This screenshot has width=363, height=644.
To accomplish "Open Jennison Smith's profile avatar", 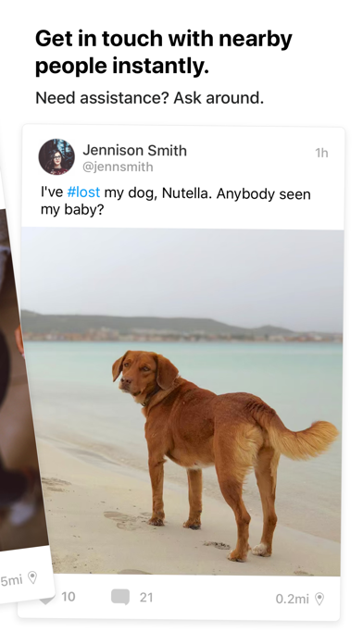I will click(56, 156).
